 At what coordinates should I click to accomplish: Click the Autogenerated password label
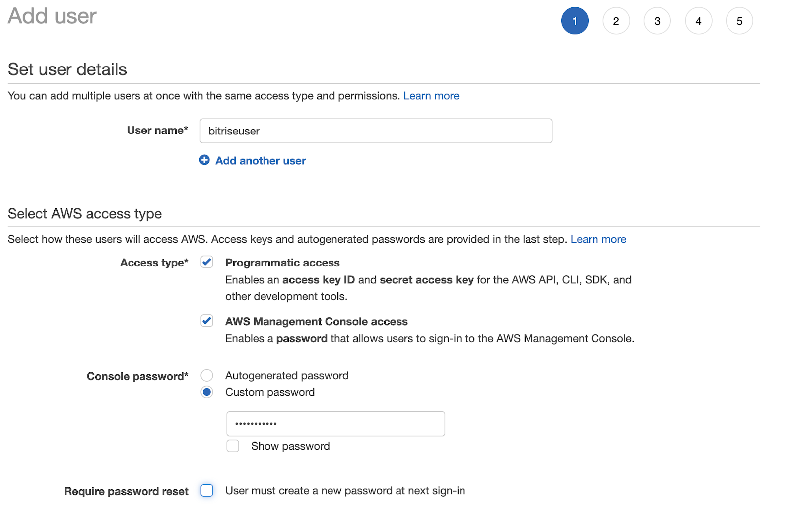coord(287,376)
